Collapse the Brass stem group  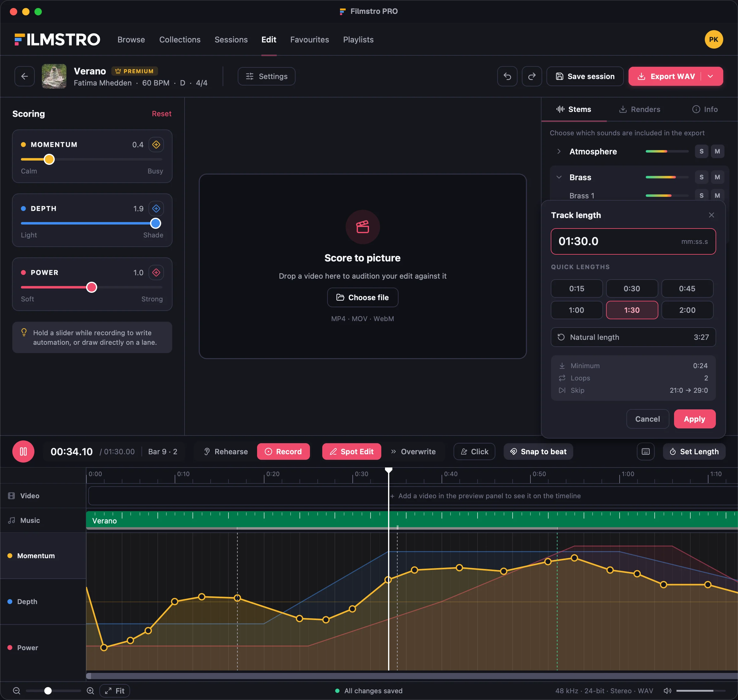(558, 177)
